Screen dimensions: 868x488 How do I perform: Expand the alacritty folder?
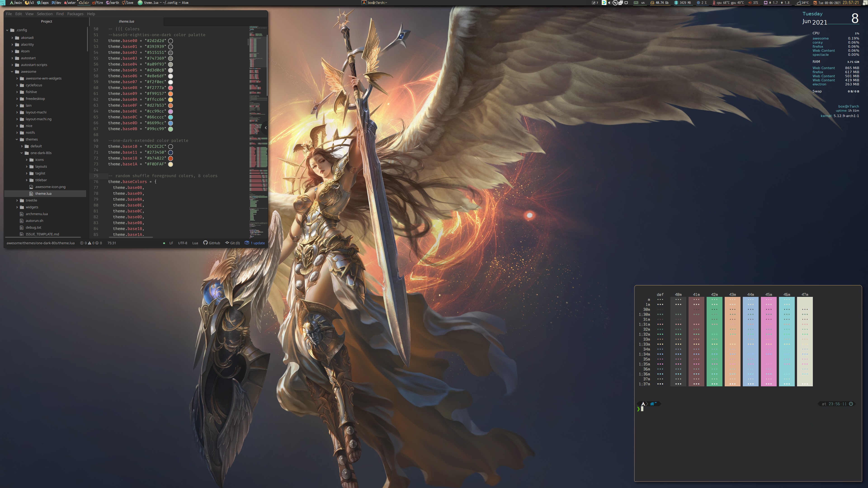(12, 45)
